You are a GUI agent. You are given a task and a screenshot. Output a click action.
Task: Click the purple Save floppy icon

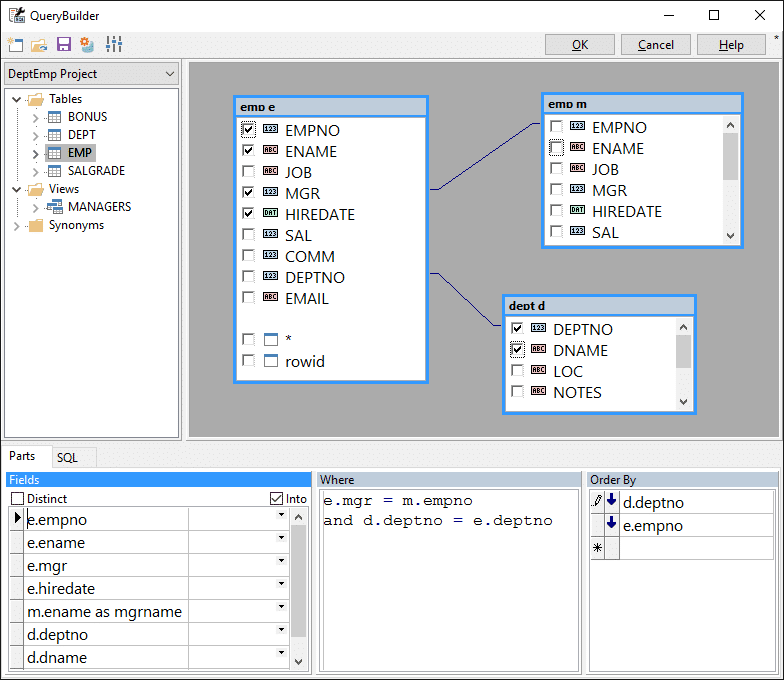(63, 45)
